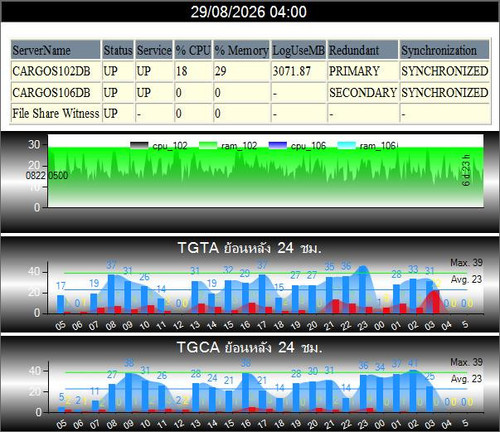The height and width of the screenshot is (432, 500).
Task: Click Max. 39 label in TGTA chart
Action: 466,263
